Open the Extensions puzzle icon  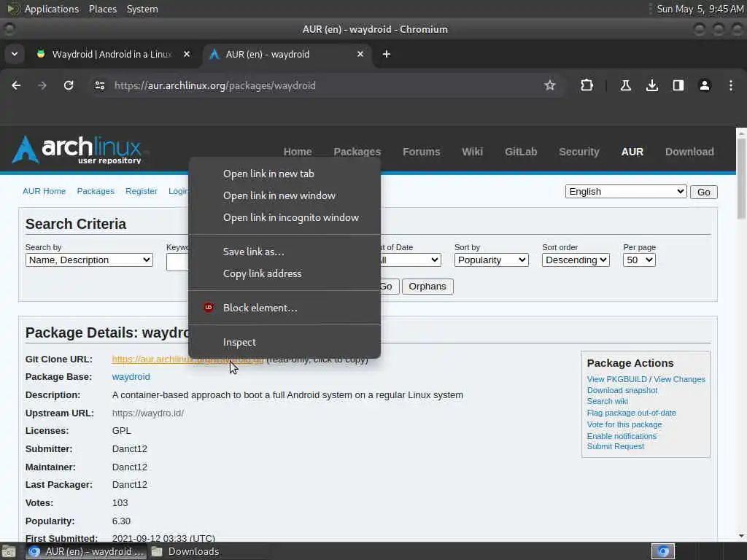click(x=587, y=86)
